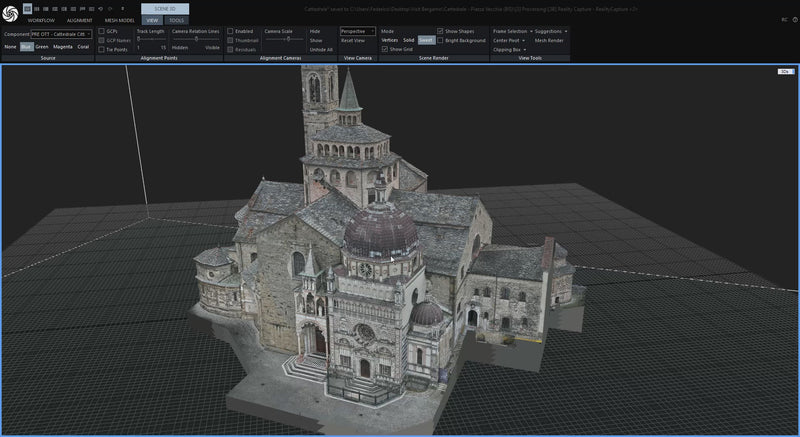Select the Solid render mode button
This screenshot has height=437, width=800.
[x=408, y=40]
